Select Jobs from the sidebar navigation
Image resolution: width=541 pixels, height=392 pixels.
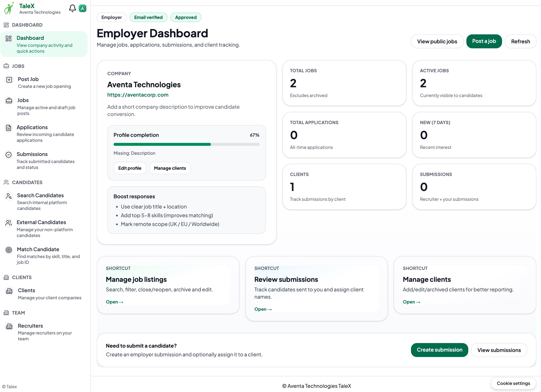[x=23, y=100]
